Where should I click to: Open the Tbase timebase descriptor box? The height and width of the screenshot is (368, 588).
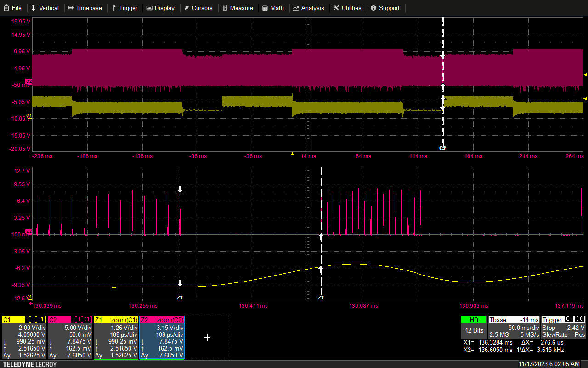click(x=514, y=328)
